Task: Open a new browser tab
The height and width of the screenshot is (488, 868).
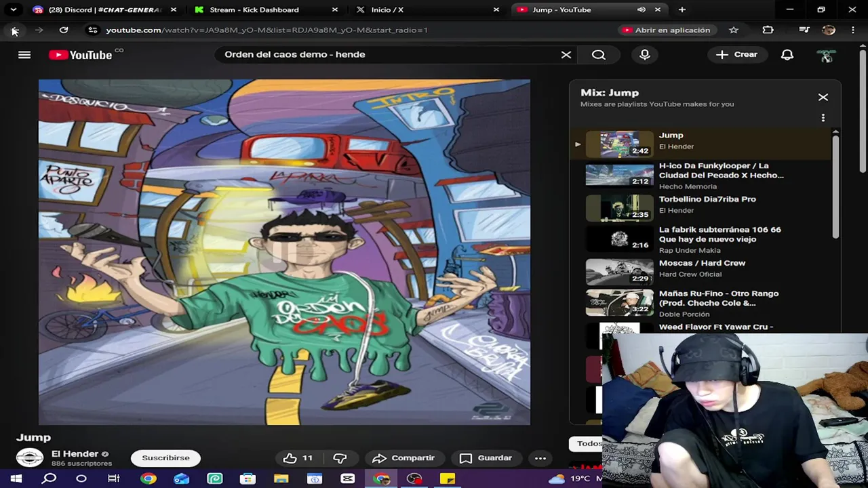Action: [x=682, y=10]
